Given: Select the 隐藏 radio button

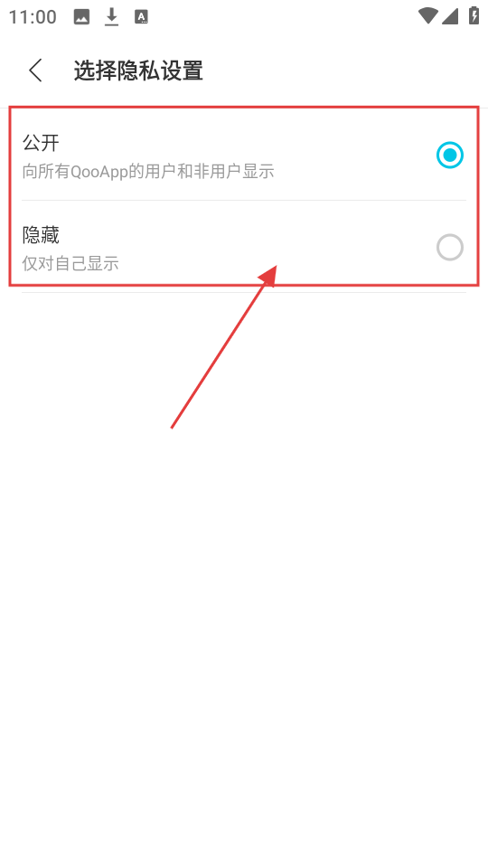Looking at the screenshot, I should click(449, 248).
